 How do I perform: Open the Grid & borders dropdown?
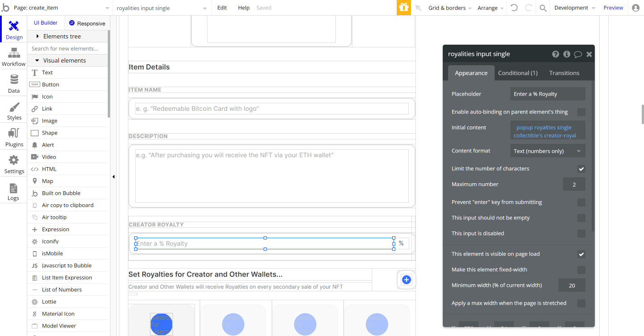(447, 8)
